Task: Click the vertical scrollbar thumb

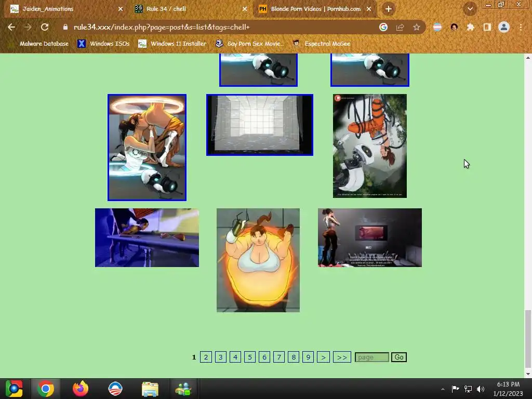Action: [x=528, y=339]
